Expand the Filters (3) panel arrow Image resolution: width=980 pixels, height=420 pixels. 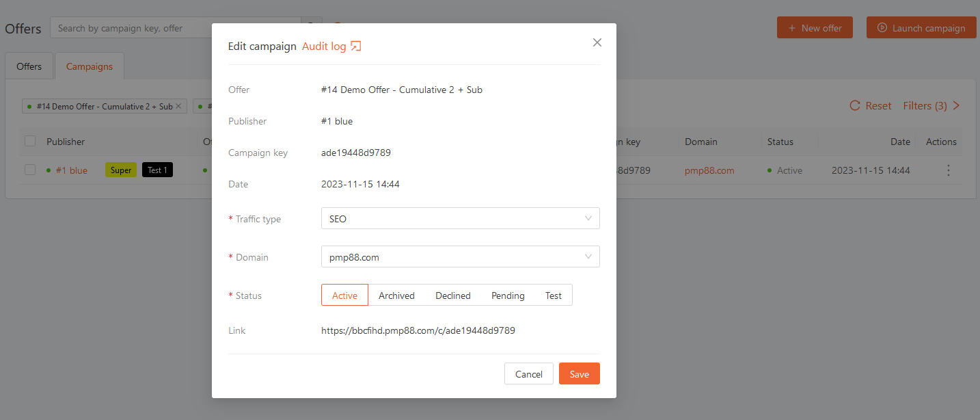[x=956, y=106]
